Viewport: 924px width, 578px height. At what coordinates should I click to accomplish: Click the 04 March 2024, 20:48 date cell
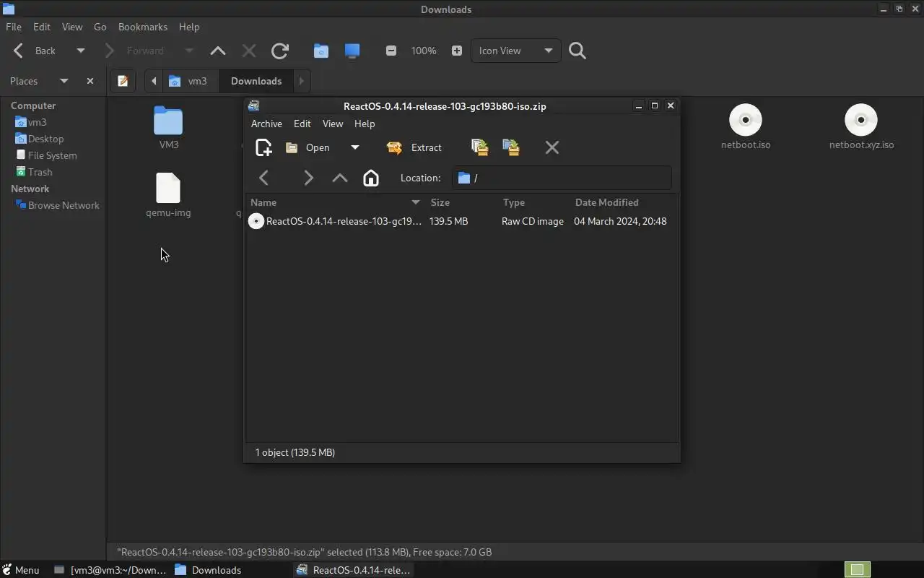coord(620,221)
